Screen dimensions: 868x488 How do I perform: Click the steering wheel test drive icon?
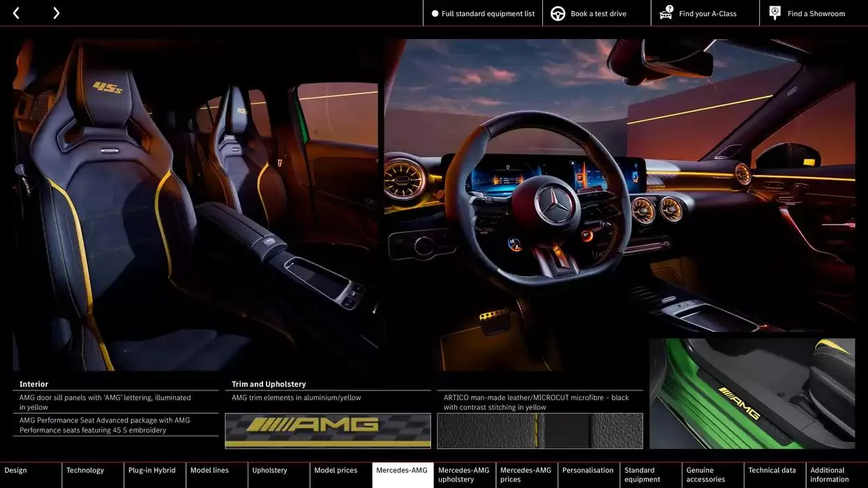[x=558, y=13]
